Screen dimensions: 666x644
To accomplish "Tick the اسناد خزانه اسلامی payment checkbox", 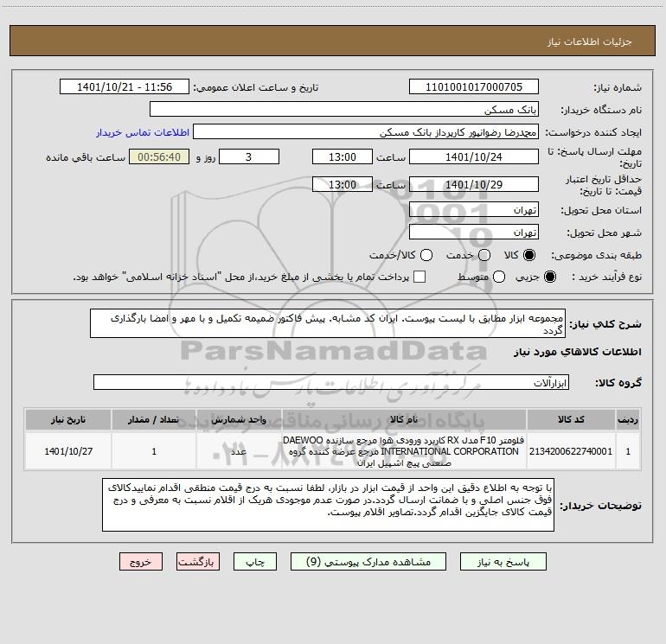I will [x=419, y=277].
